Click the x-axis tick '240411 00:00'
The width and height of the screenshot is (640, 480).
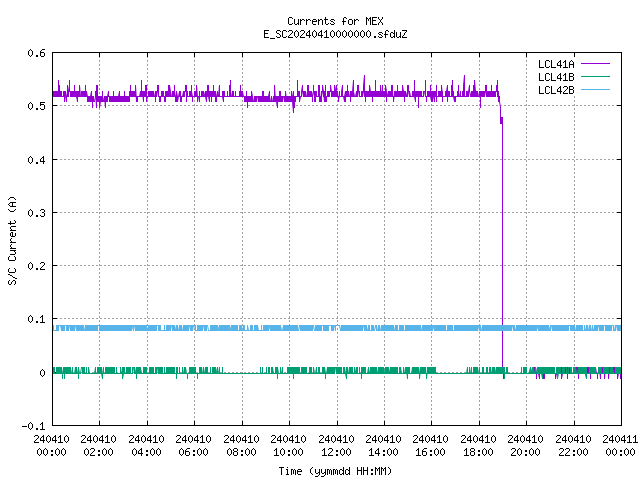point(620,445)
